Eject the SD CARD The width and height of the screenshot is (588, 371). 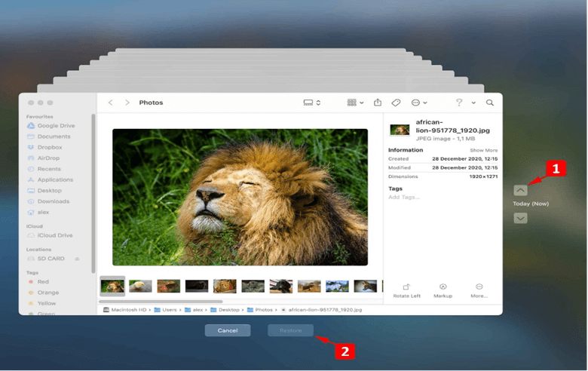[x=77, y=259]
